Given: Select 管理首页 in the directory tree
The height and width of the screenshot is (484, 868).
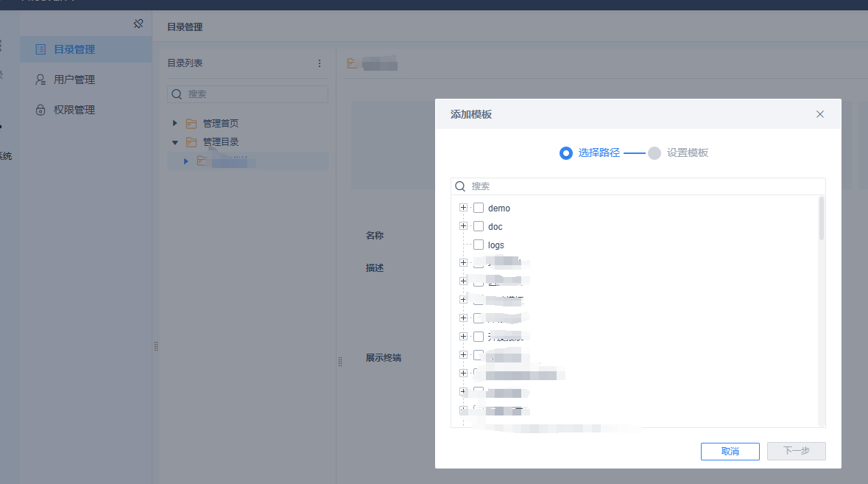Looking at the screenshot, I should click(221, 124).
